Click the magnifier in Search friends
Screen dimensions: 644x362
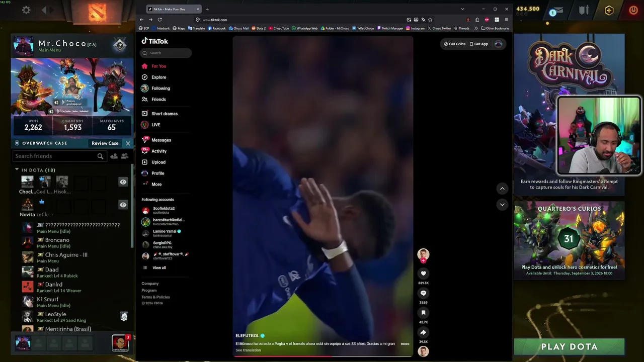pos(100,156)
